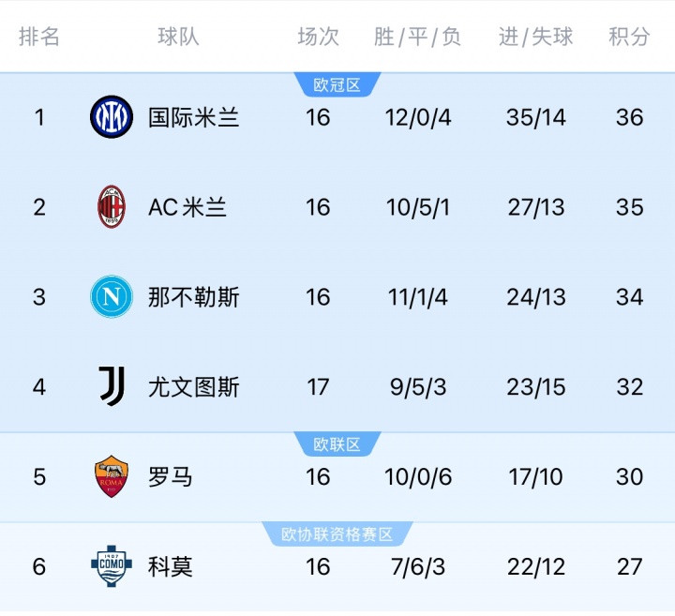
Task: Click the Como club crest
Action: click(112, 566)
